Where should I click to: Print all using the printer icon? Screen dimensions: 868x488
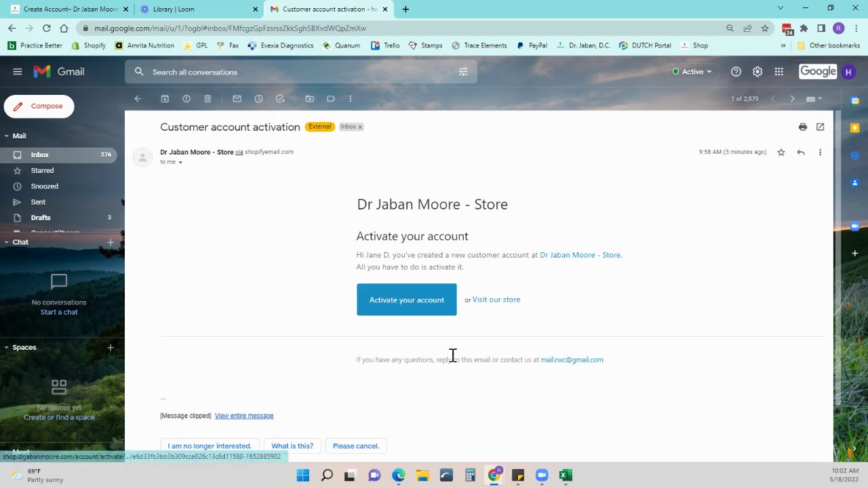[803, 127]
